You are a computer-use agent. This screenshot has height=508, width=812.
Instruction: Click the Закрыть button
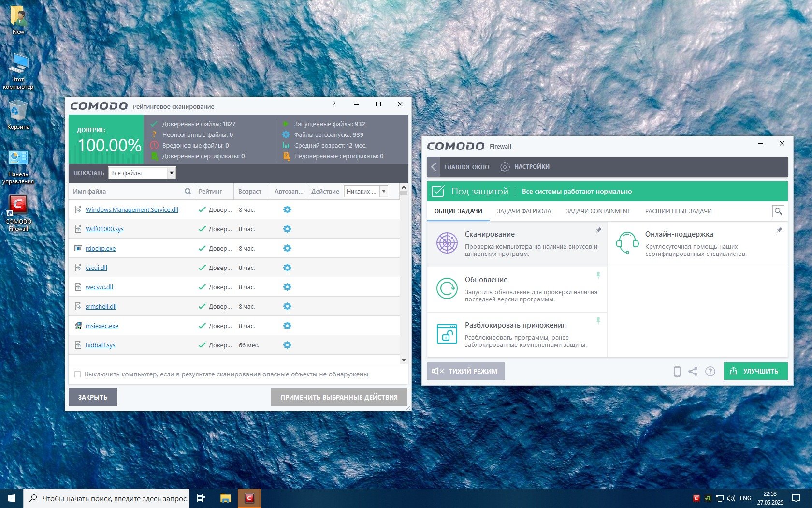click(93, 397)
